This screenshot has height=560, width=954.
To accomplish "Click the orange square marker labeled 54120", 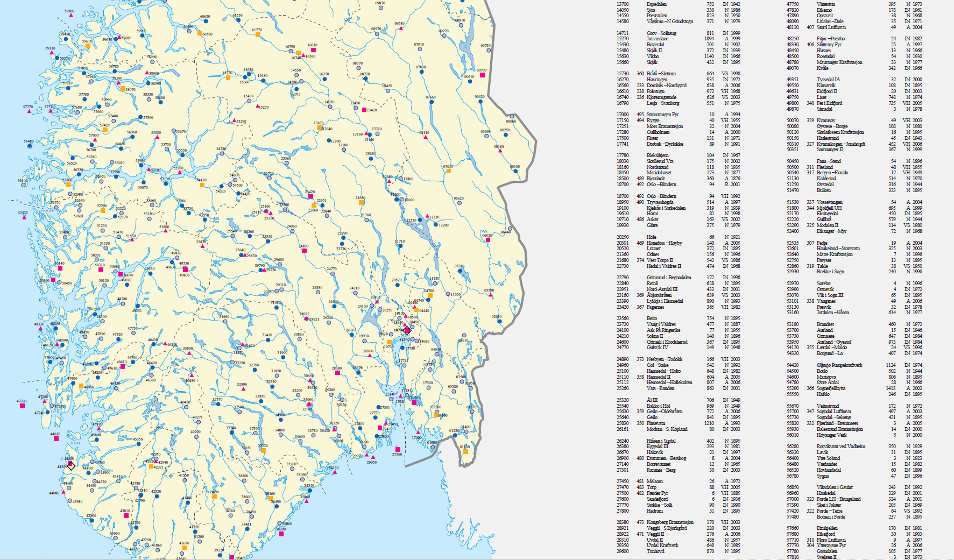I will pyautogui.click(x=202, y=185).
